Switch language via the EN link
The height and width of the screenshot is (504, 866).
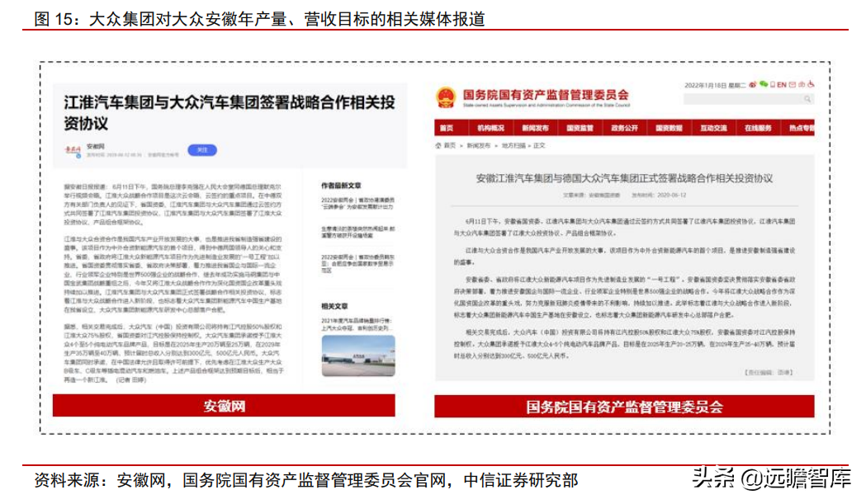782,84
